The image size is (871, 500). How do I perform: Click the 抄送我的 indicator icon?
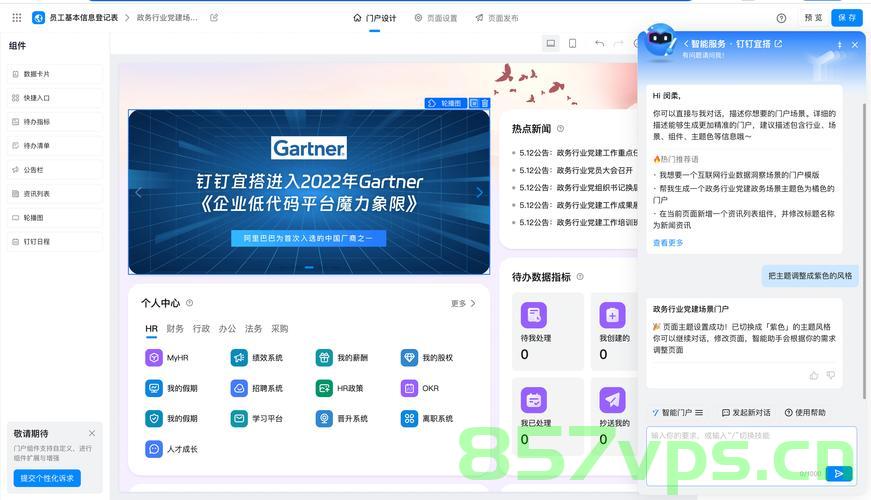click(x=612, y=400)
